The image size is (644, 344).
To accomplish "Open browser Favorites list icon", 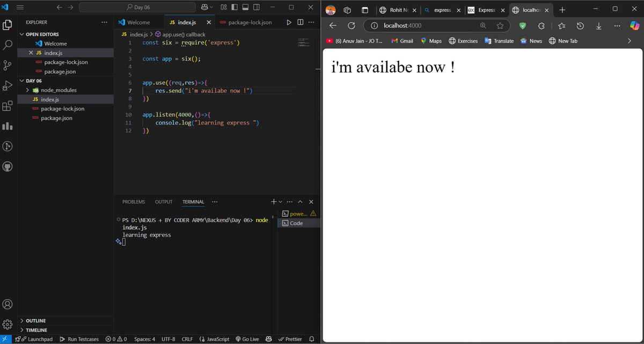I will [561, 26].
